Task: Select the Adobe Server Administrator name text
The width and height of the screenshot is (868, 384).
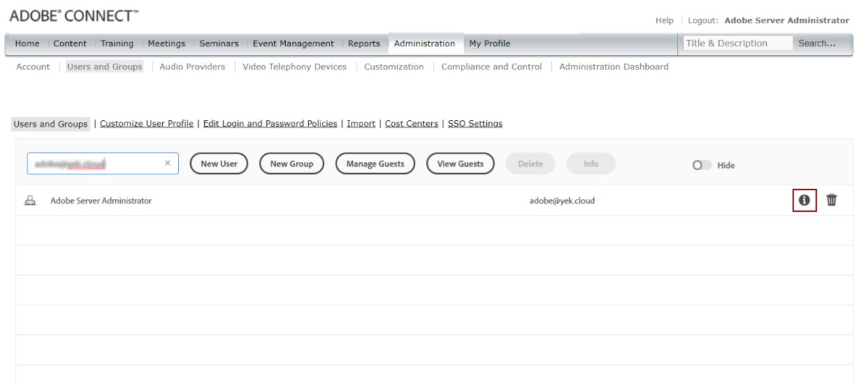Action: click(101, 201)
